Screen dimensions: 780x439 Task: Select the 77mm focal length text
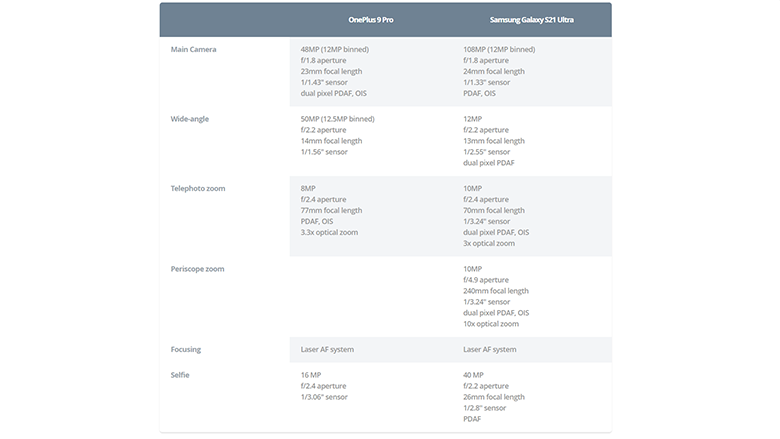tap(331, 210)
